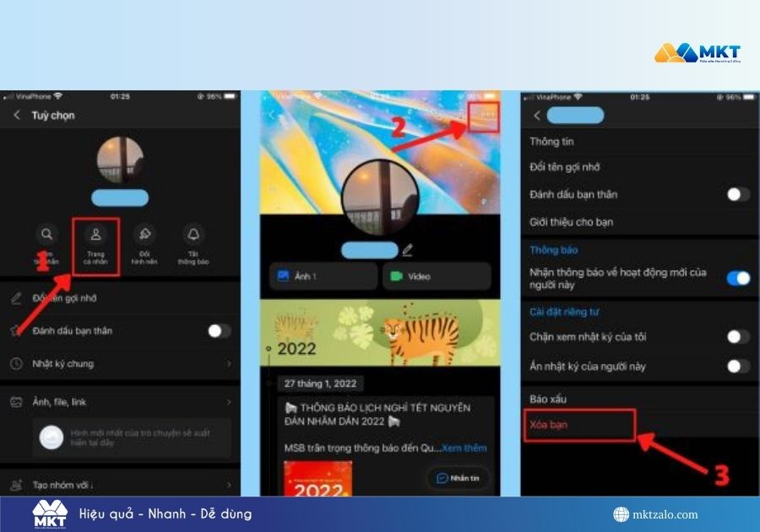Turn on Ẩn nhật ký của người này
This screenshot has height=532, width=760.
tap(737, 366)
